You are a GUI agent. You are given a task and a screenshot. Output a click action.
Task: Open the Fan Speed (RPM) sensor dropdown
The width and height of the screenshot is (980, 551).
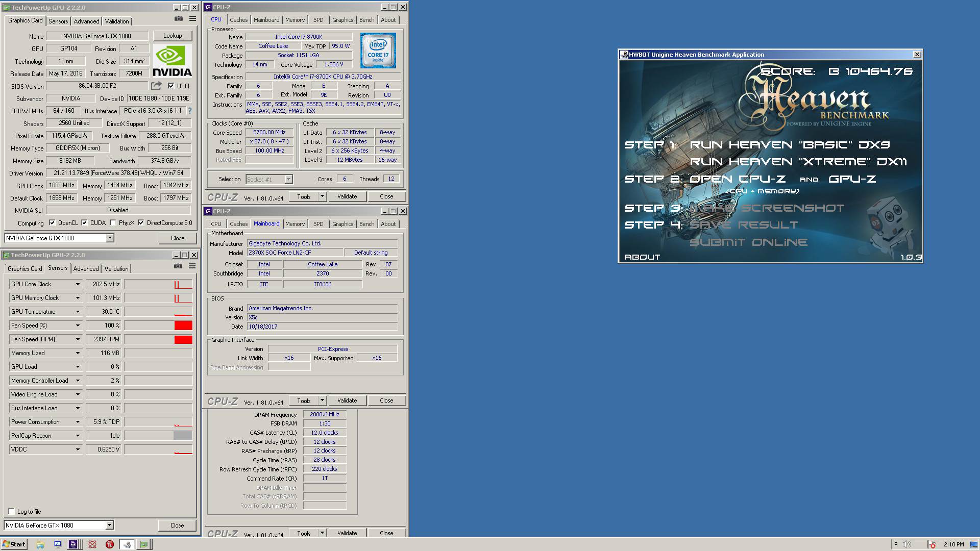[x=78, y=339]
